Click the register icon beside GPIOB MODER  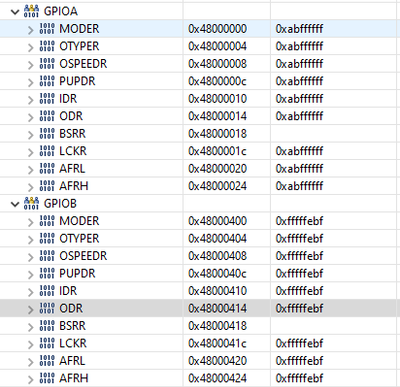47,221
